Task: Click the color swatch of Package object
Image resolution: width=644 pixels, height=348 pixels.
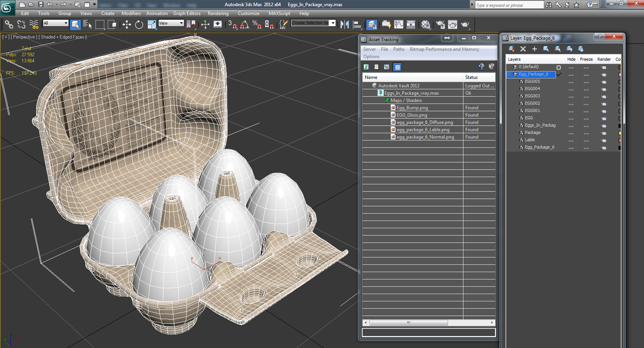Action: click(620, 133)
